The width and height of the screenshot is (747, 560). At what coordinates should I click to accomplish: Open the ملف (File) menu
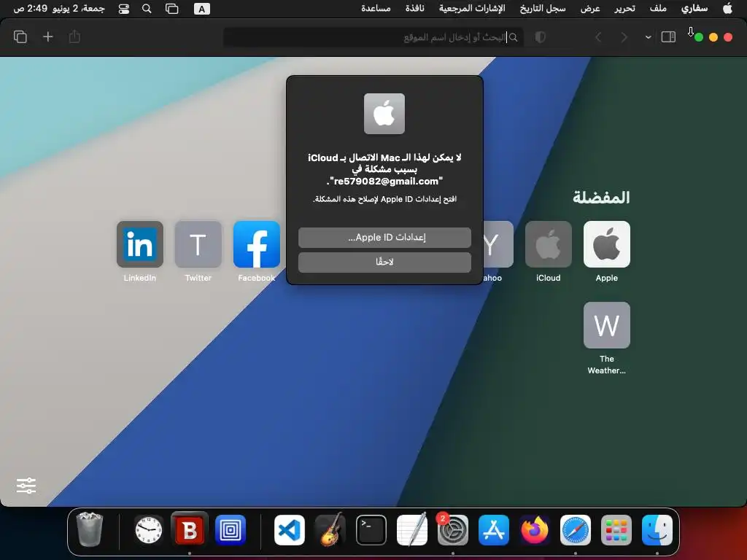(658, 9)
